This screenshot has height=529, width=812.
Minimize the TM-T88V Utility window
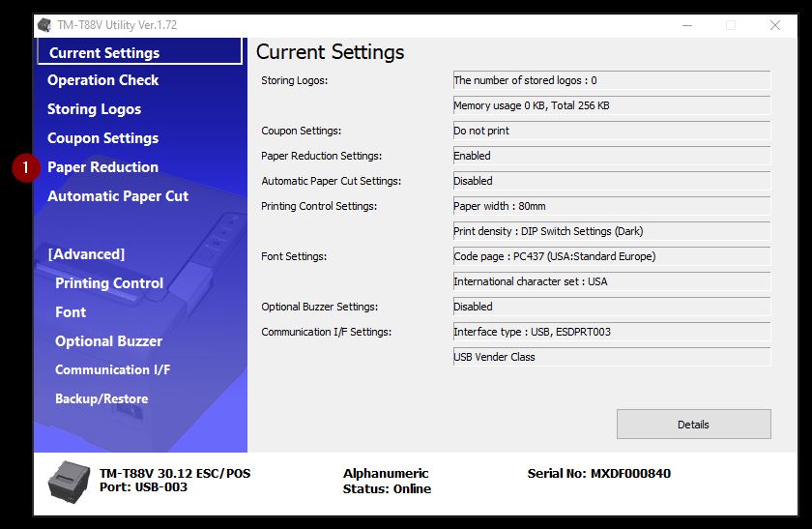click(687, 25)
